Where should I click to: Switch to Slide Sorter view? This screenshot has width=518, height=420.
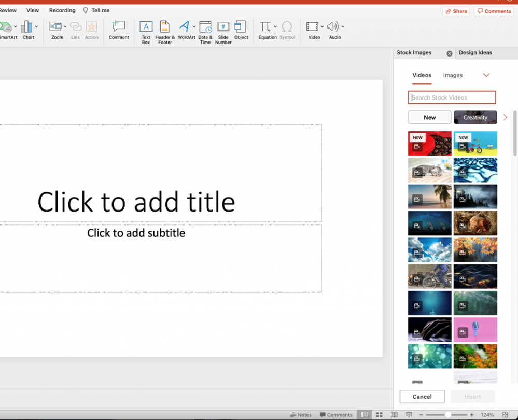pyautogui.click(x=379, y=415)
